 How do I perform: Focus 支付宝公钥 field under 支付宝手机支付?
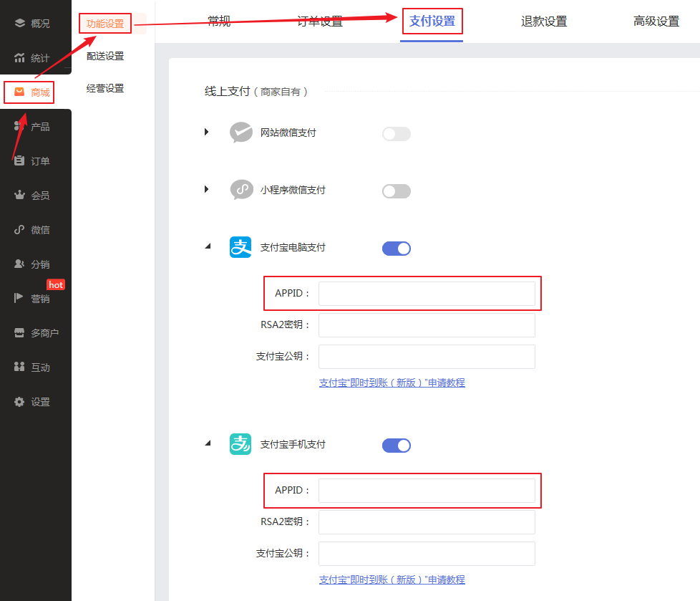coord(427,554)
